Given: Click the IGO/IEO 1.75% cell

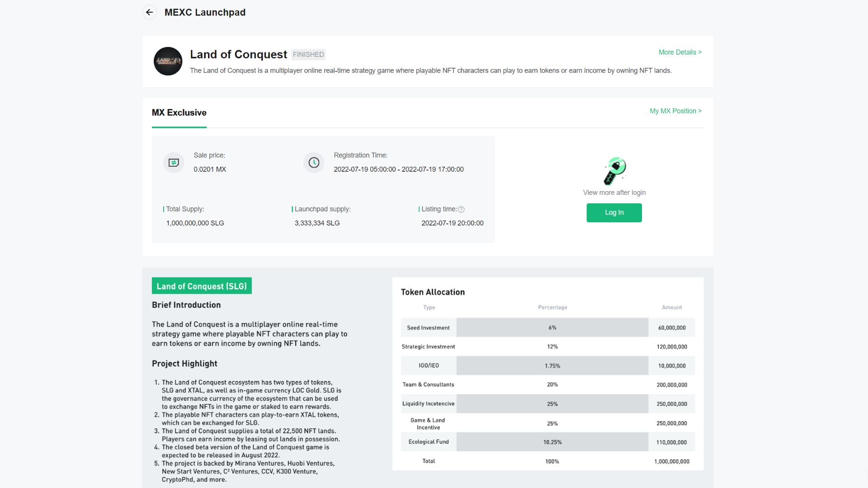Looking at the screenshot, I should (x=552, y=366).
